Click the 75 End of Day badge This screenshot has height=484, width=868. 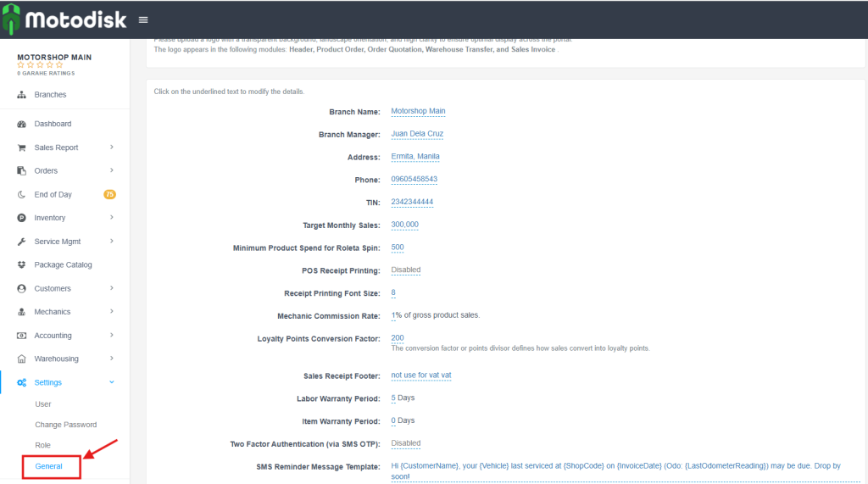(x=109, y=195)
